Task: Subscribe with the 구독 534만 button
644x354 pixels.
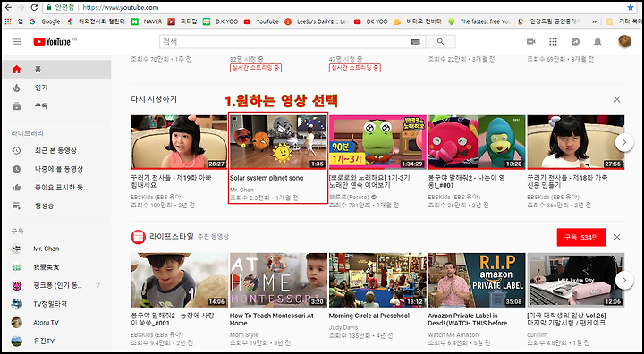Action: click(x=581, y=238)
